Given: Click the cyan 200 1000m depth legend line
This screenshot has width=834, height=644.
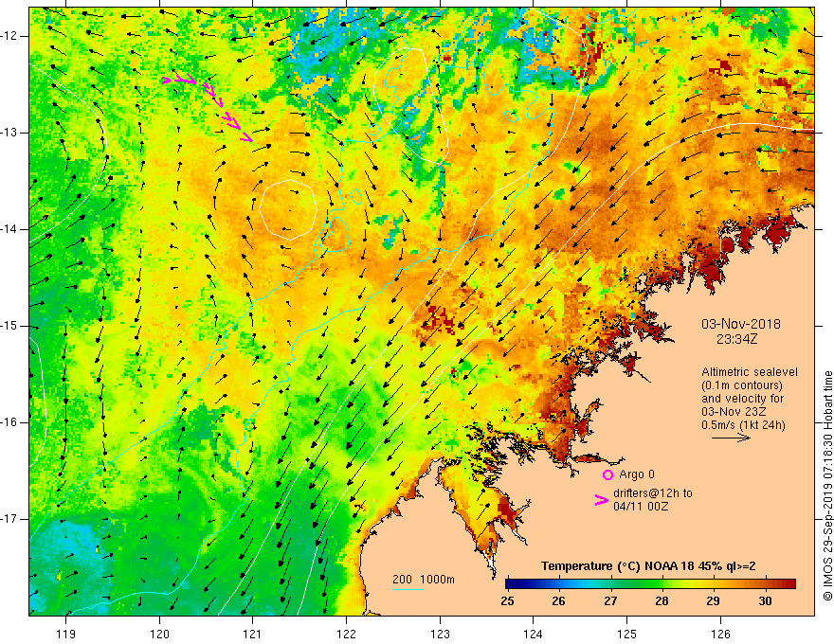Looking at the screenshot, I should click(x=408, y=589).
